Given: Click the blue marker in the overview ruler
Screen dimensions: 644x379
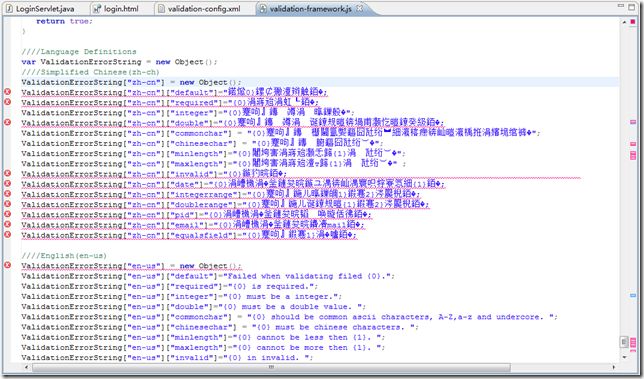Looking at the screenshot, I should click(x=633, y=295).
